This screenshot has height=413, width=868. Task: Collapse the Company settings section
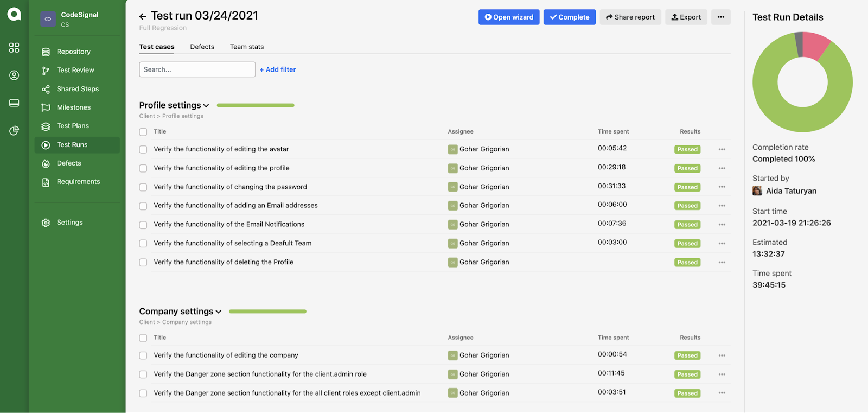tap(219, 312)
